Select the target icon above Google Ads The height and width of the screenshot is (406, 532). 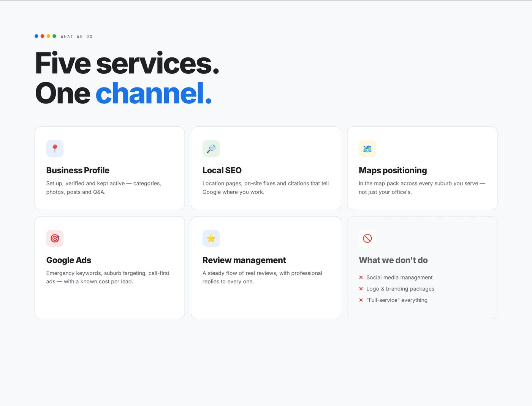coord(55,238)
